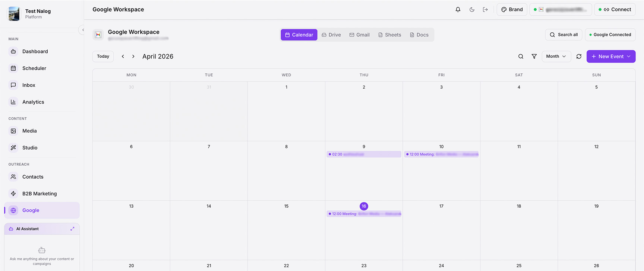Select April 7 in the calendar

point(209,147)
